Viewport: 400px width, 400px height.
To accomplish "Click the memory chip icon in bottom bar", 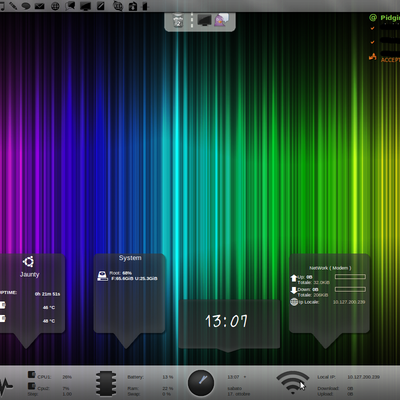I will point(106,384).
